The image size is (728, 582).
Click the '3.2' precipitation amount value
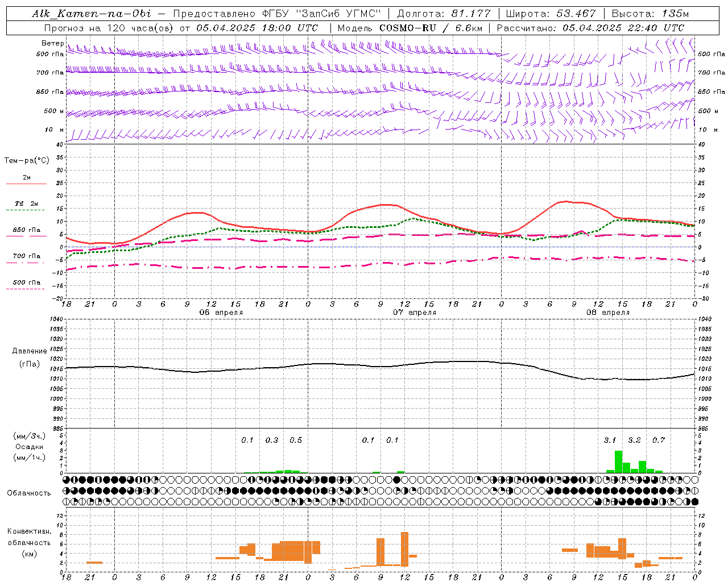(634, 440)
